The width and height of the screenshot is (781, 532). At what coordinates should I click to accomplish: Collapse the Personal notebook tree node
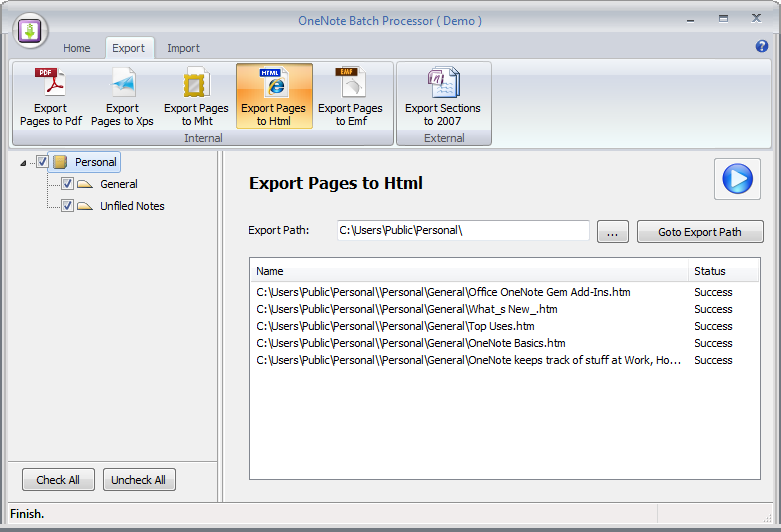tap(23, 163)
